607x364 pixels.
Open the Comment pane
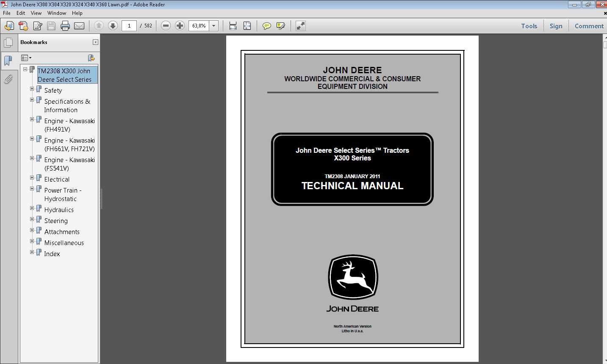tap(589, 26)
